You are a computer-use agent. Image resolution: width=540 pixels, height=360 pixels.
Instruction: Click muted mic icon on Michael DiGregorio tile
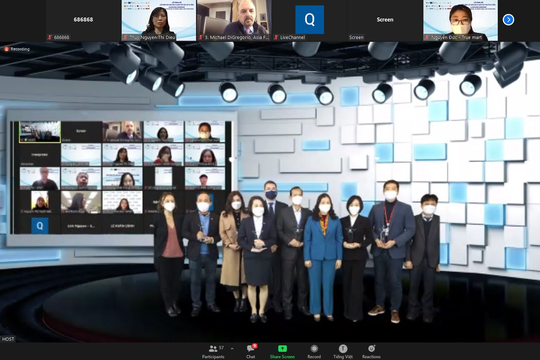tap(201, 37)
